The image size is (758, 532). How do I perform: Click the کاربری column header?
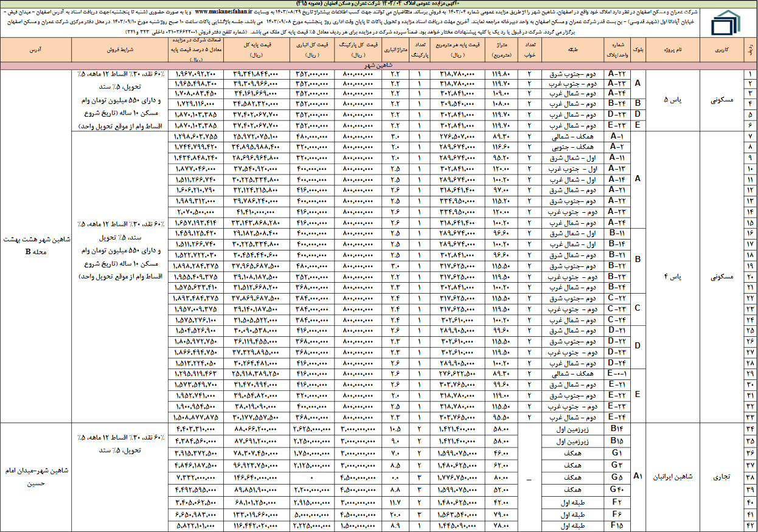(722, 49)
